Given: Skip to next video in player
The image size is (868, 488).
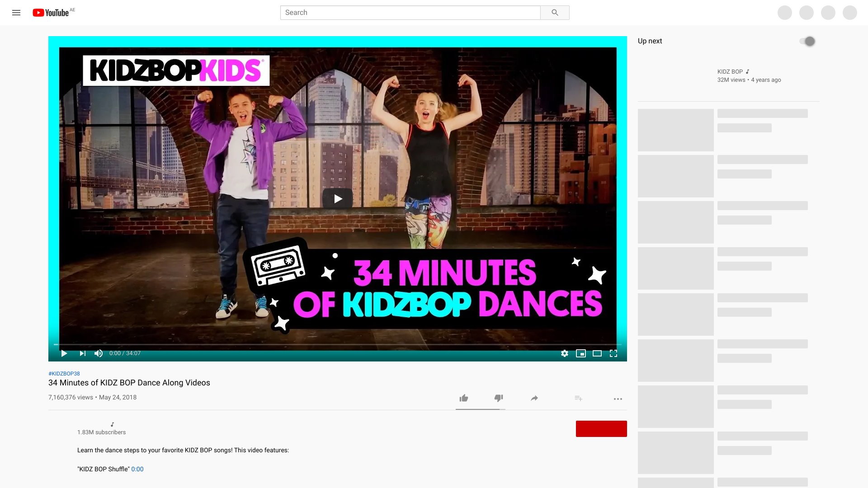Looking at the screenshot, I should coord(82,353).
